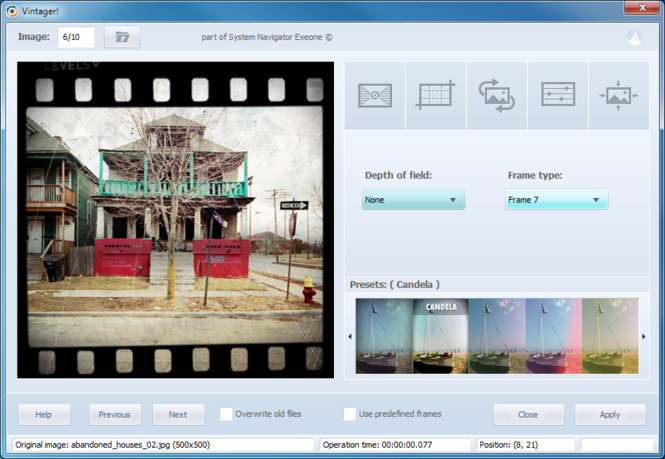Open Help
665x459 pixels.
pyautogui.click(x=44, y=414)
